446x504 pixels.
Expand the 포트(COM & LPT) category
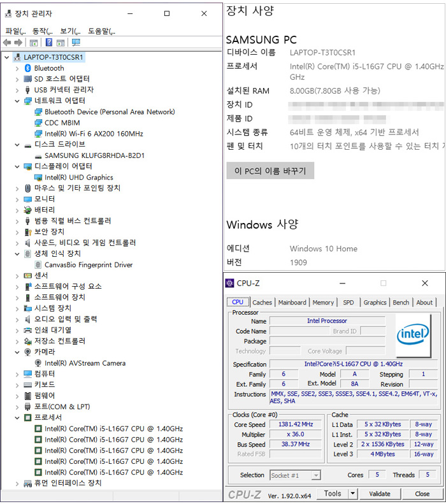tap(17, 407)
